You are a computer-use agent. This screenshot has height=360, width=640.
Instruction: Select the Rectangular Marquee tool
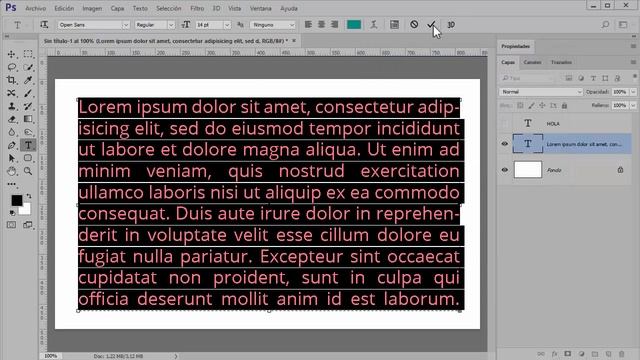pos(28,54)
